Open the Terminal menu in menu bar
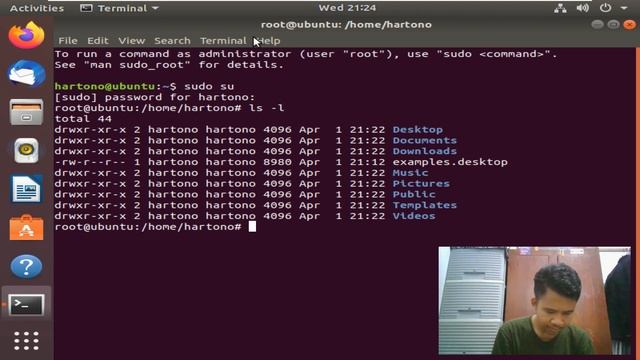 (223, 41)
